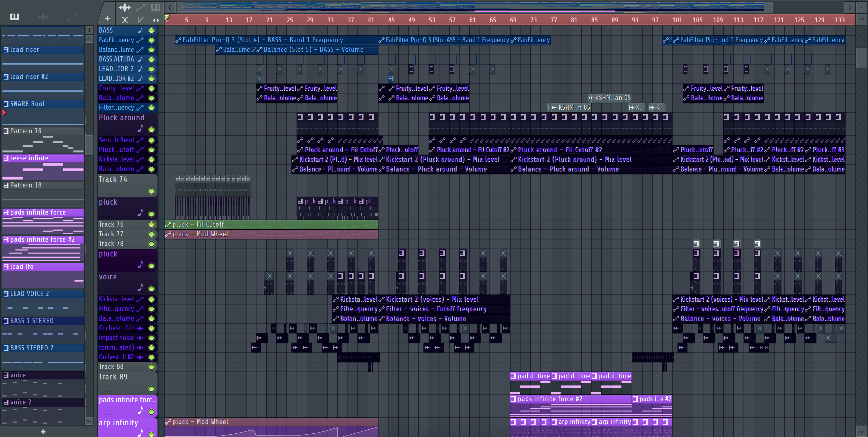868x437 pixels.
Task: Mute the voice track
Action: tap(152, 289)
